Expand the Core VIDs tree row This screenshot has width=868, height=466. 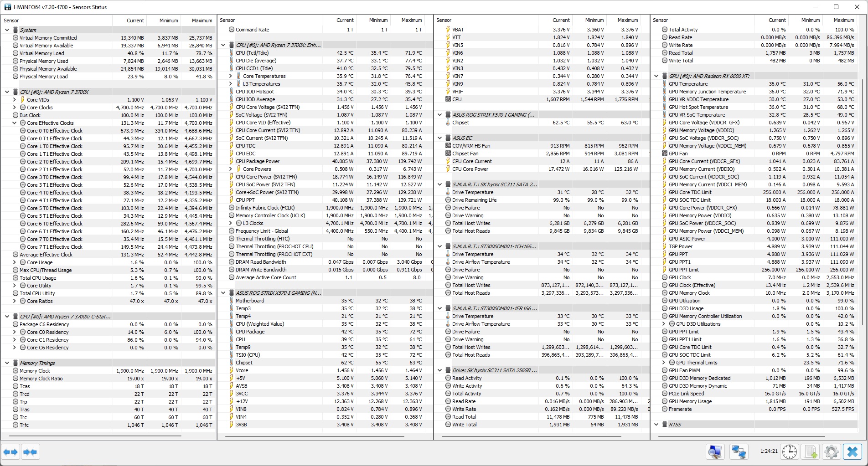tap(14, 100)
